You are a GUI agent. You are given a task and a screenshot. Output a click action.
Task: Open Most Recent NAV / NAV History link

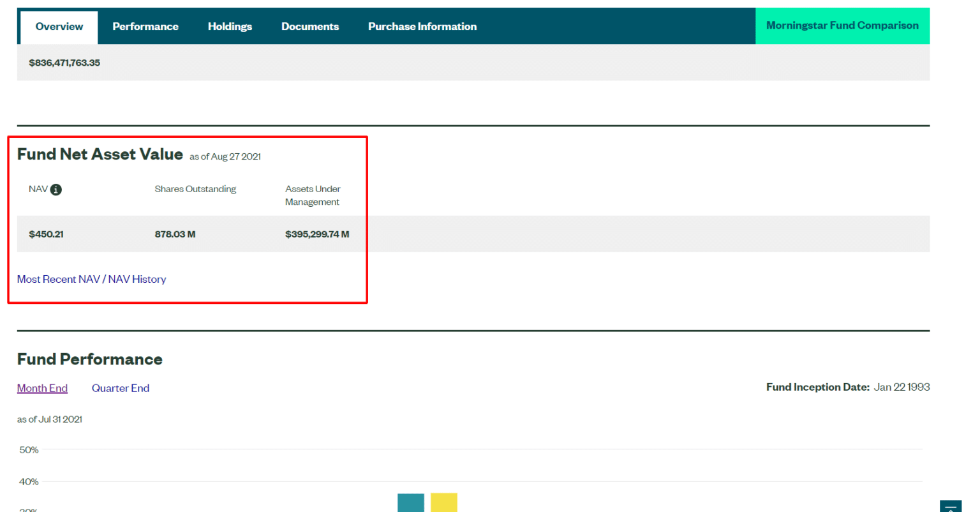[x=91, y=280]
